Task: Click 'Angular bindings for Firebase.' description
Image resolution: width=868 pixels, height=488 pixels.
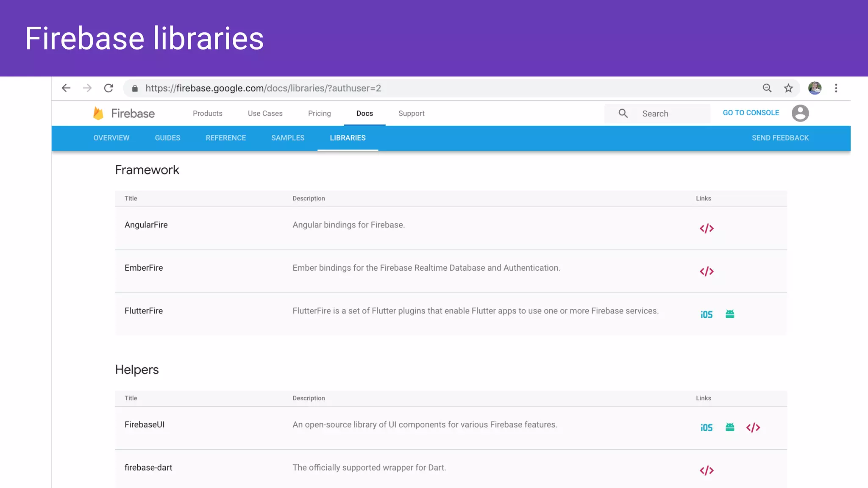Action: pos(349,225)
